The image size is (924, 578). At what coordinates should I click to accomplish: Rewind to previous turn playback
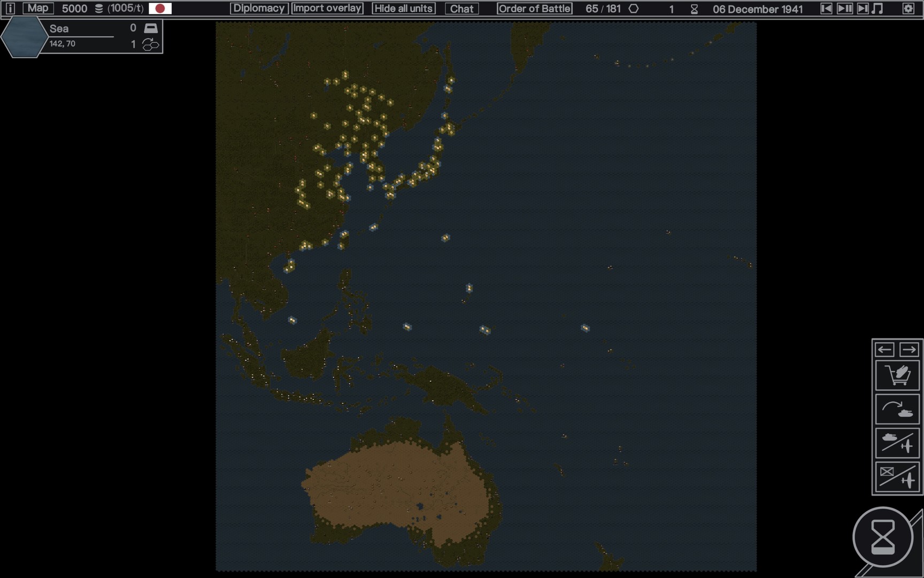click(x=826, y=9)
